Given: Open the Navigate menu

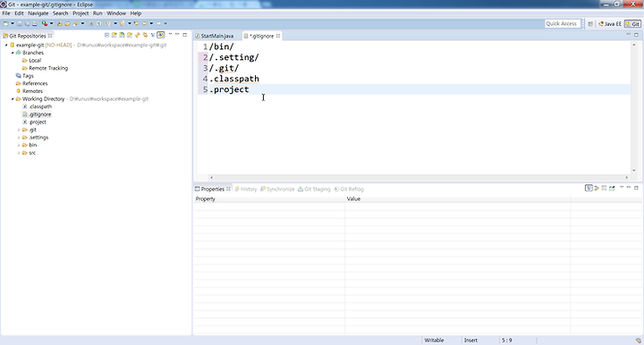Looking at the screenshot, I should (38, 13).
